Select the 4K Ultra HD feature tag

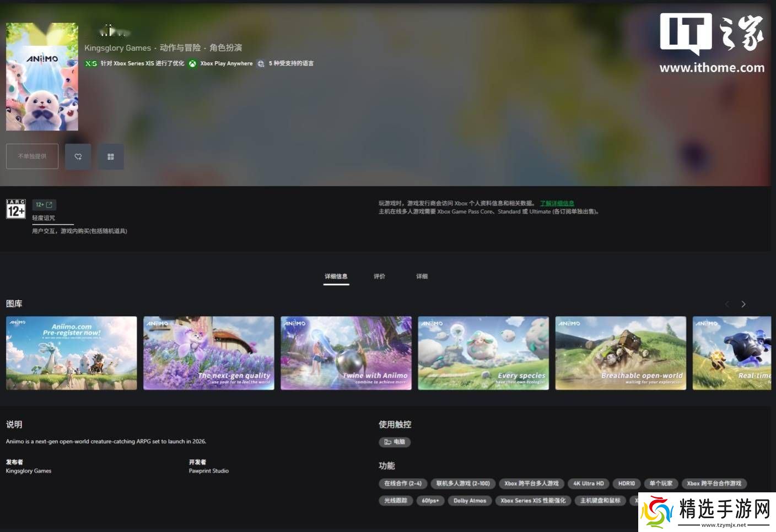tap(588, 484)
